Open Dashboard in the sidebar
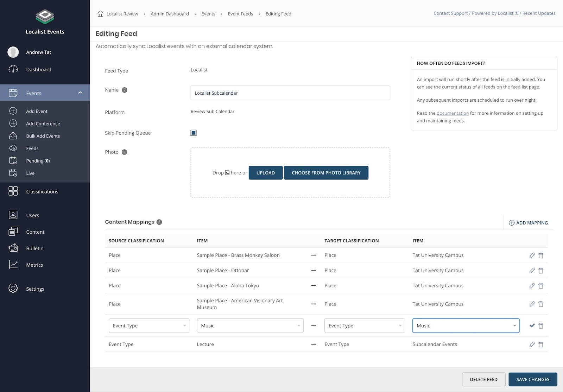563x392 pixels. coord(39,70)
